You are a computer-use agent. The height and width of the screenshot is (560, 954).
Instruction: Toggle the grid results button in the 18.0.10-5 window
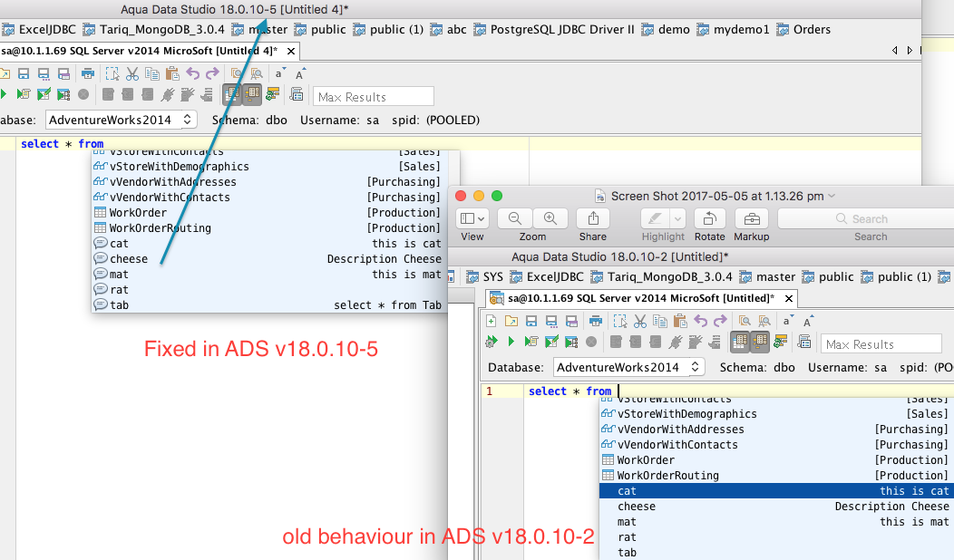(x=232, y=94)
